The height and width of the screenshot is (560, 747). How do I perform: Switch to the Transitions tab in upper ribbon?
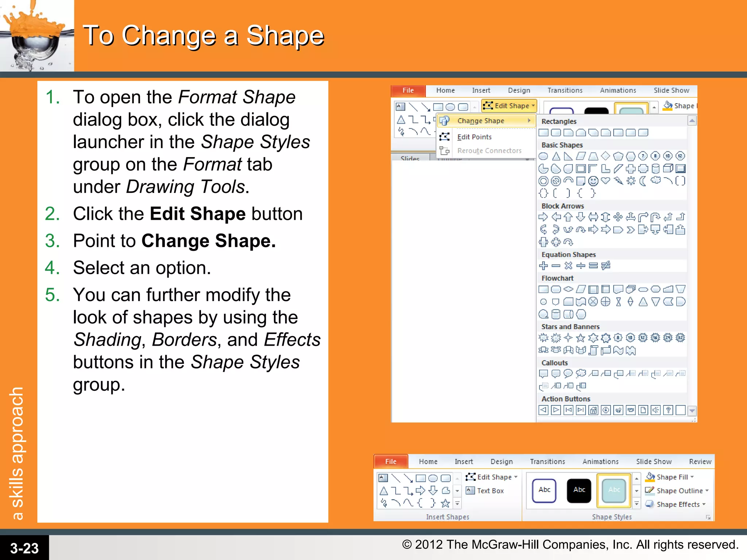pyautogui.click(x=565, y=90)
